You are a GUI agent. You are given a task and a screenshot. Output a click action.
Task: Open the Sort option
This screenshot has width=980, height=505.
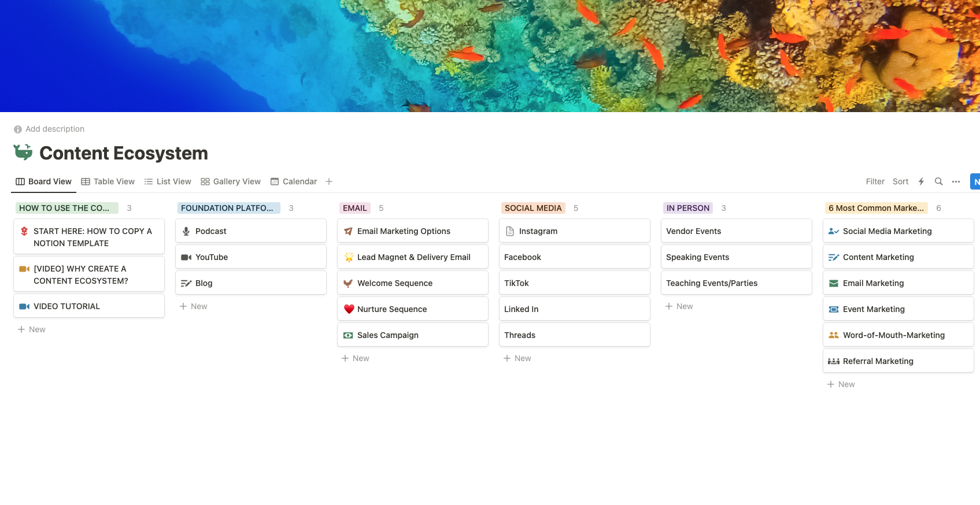pos(900,181)
